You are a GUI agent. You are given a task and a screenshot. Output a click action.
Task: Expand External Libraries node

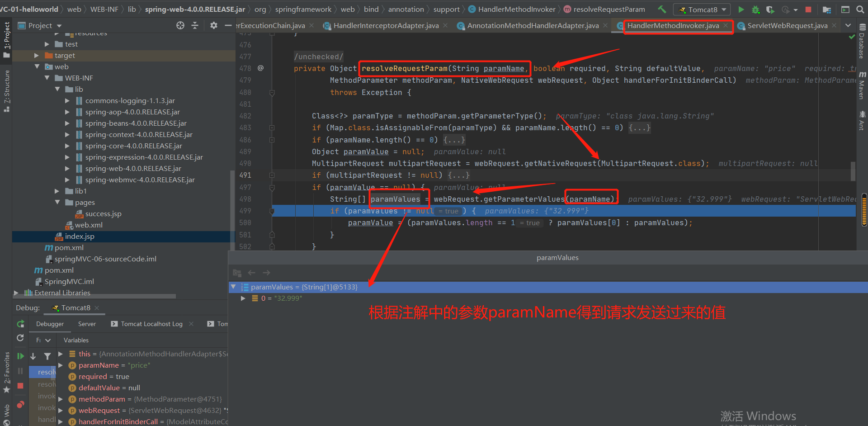[16, 293]
